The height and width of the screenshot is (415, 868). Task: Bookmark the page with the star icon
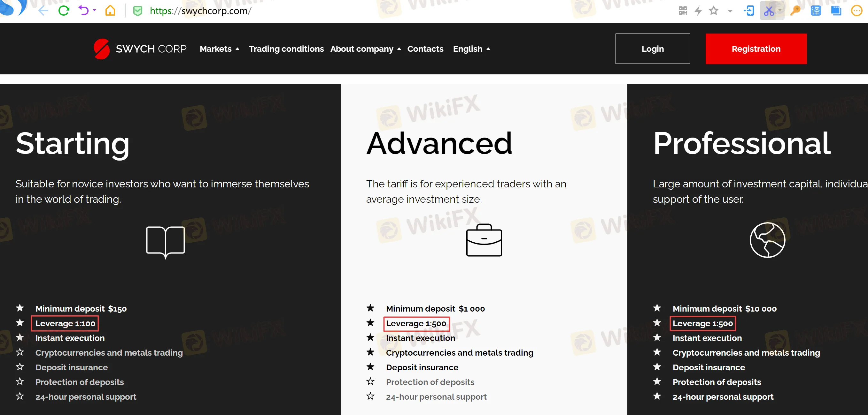pos(713,11)
